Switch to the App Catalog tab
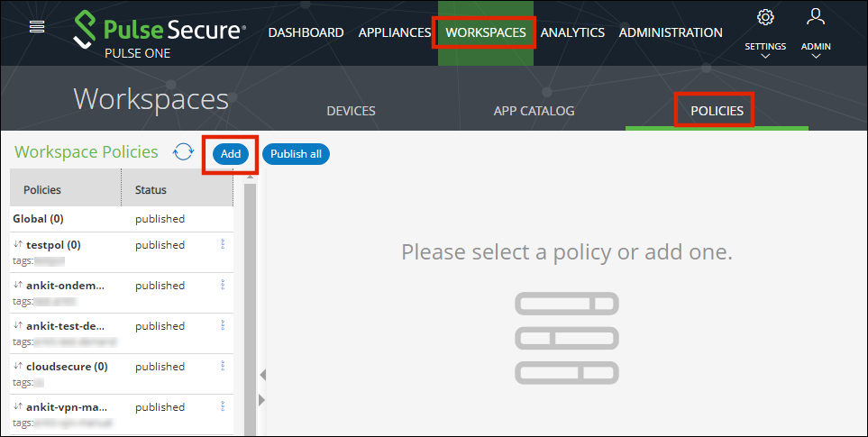Viewport: 868px width, 437px height. (x=534, y=111)
